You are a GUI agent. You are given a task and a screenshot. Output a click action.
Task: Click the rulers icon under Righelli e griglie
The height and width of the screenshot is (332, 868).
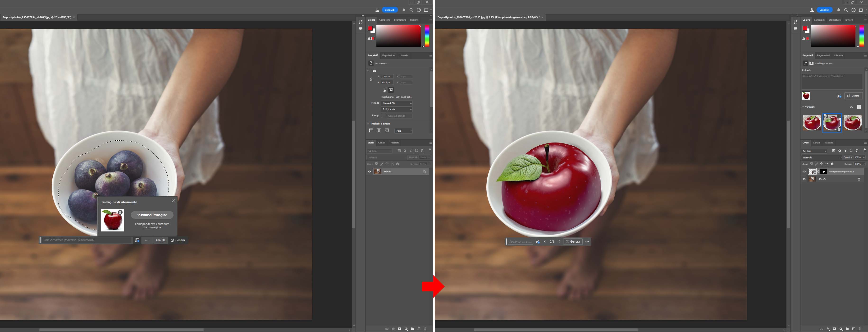pyautogui.click(x=371, y=131)
